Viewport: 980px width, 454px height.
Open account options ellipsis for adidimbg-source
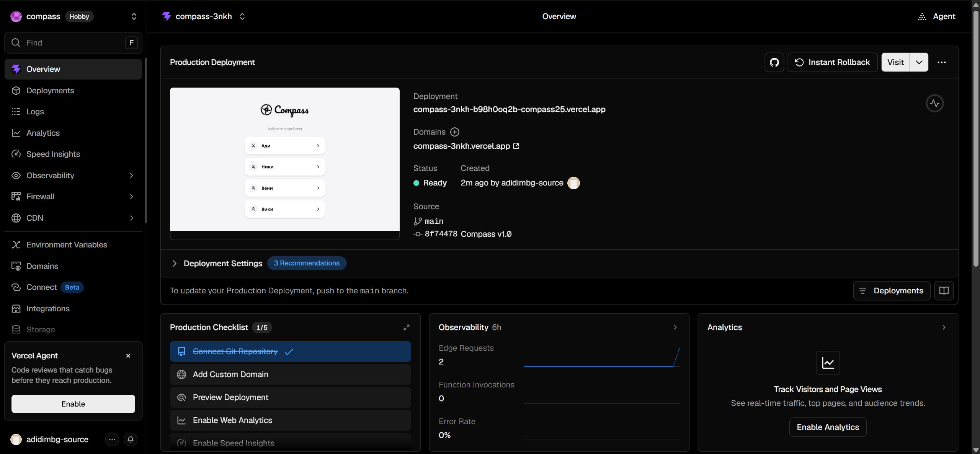(112, 439)
